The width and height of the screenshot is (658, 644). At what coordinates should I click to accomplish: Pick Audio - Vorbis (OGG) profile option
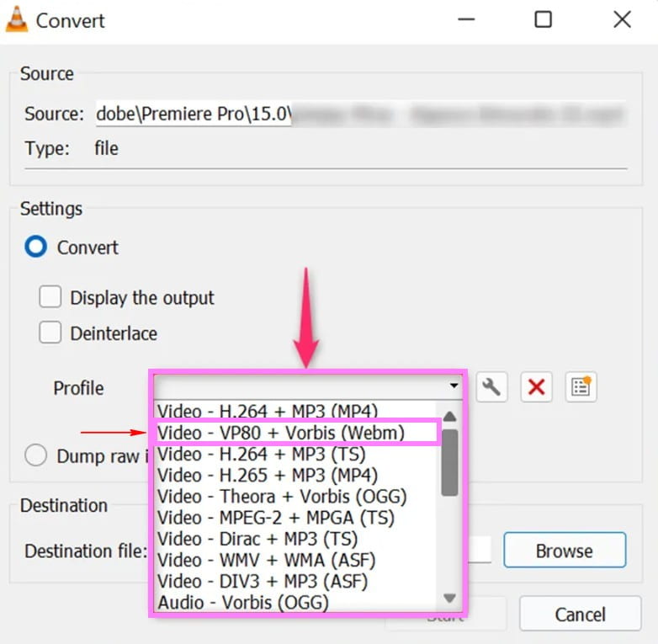[243, 602]
